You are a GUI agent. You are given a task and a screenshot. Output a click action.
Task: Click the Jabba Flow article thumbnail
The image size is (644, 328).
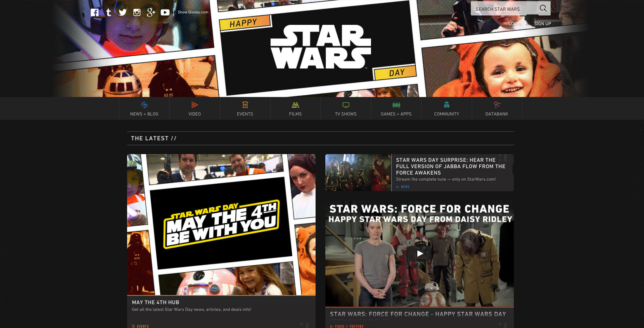click(x=358, y=172)
